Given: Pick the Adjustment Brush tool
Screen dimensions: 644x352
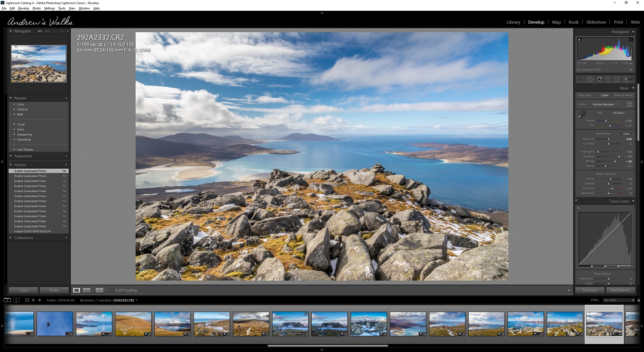Looking at the screenshot, I should pyautogui.click(x=628, y=79).
